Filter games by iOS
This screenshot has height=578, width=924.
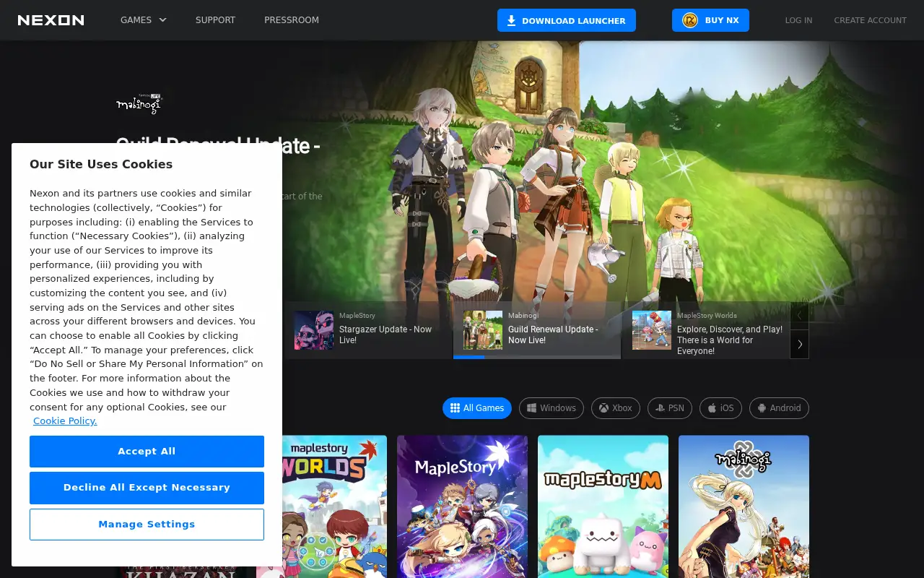[720, 408]
